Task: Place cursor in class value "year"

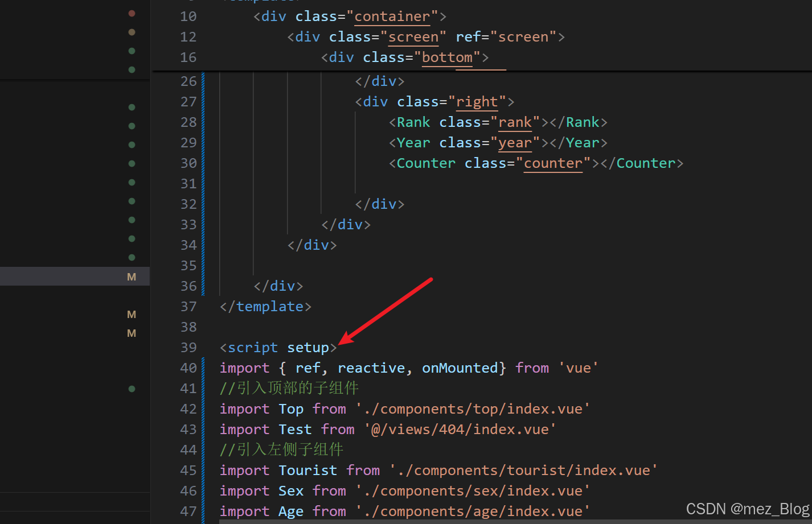Action: [515, 143]
